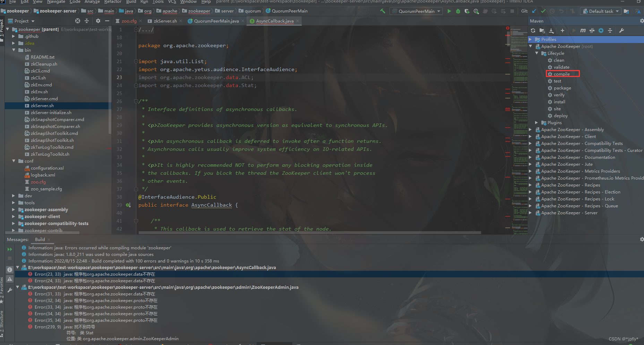Collapse all Maven nodes icon
644x345 pixels.
[610, 31]
